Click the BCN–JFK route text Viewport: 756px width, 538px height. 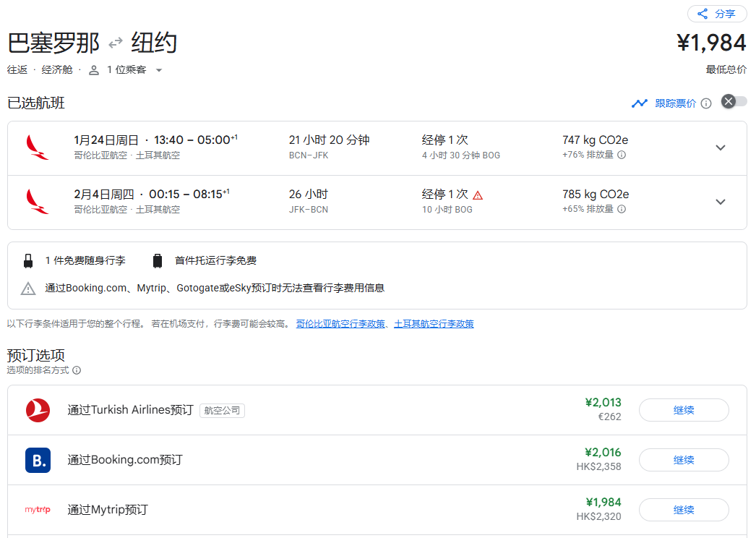pyautogui.click(x=309, y=155)
